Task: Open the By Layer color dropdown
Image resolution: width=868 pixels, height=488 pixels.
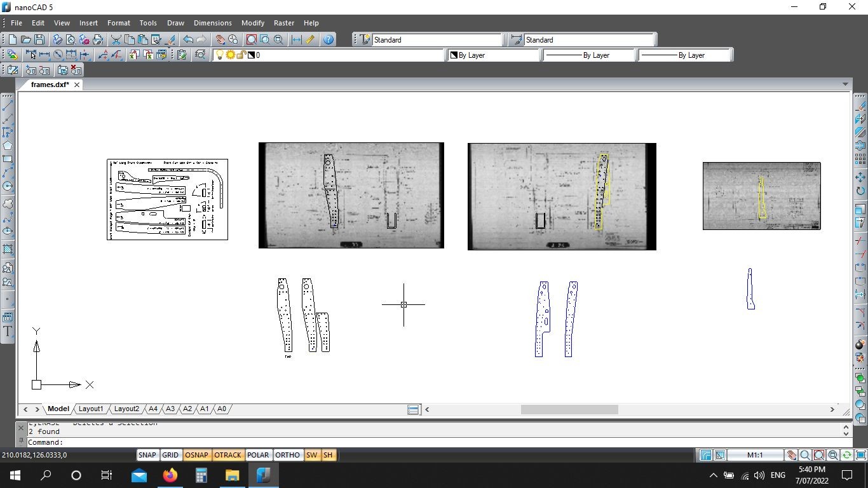Action: tap(494, 55)
